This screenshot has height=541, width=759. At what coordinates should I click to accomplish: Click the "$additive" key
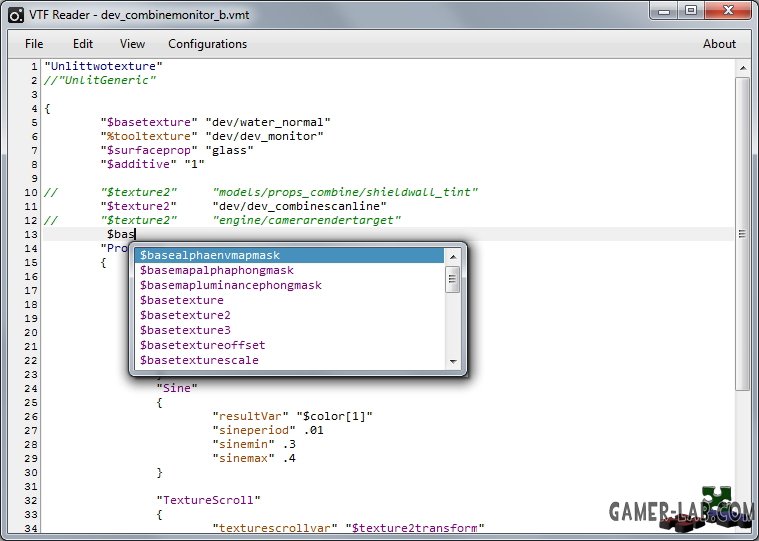coord(138,165)
